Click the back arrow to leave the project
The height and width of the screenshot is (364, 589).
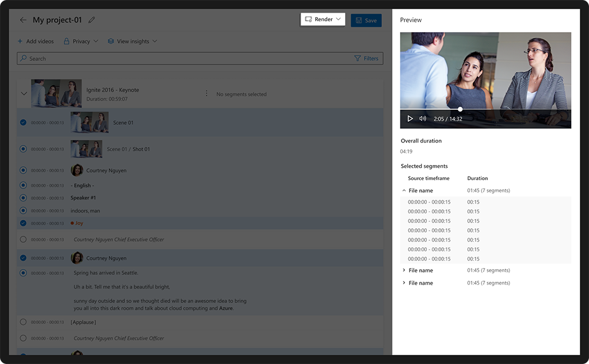pyautogui.click(x=22, y=19)
